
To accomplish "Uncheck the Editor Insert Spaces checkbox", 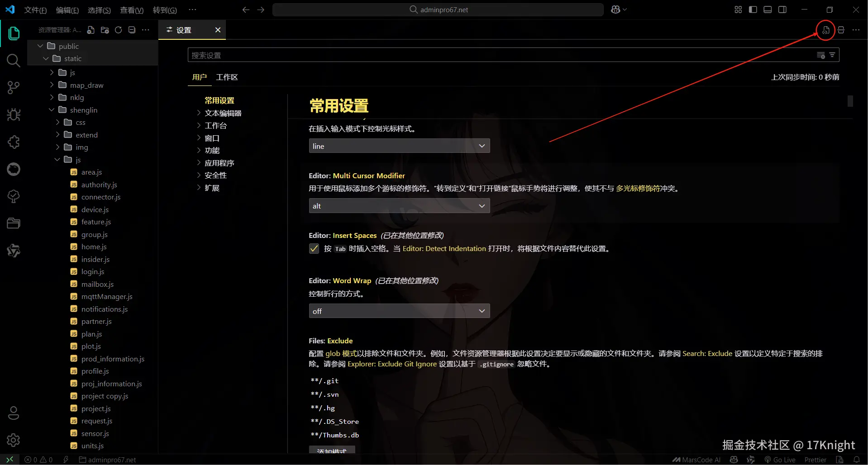I will coord(314,248).
